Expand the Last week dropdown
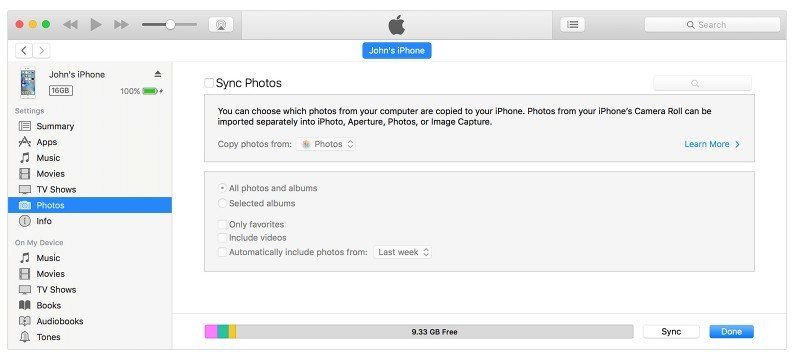The image size is (796, 360). [x=403, y=252]
